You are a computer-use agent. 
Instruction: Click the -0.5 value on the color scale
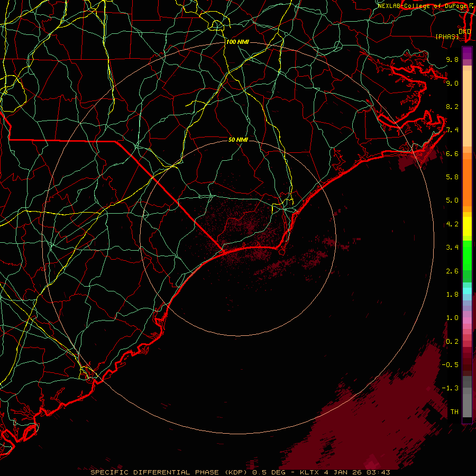coord(451,365)
